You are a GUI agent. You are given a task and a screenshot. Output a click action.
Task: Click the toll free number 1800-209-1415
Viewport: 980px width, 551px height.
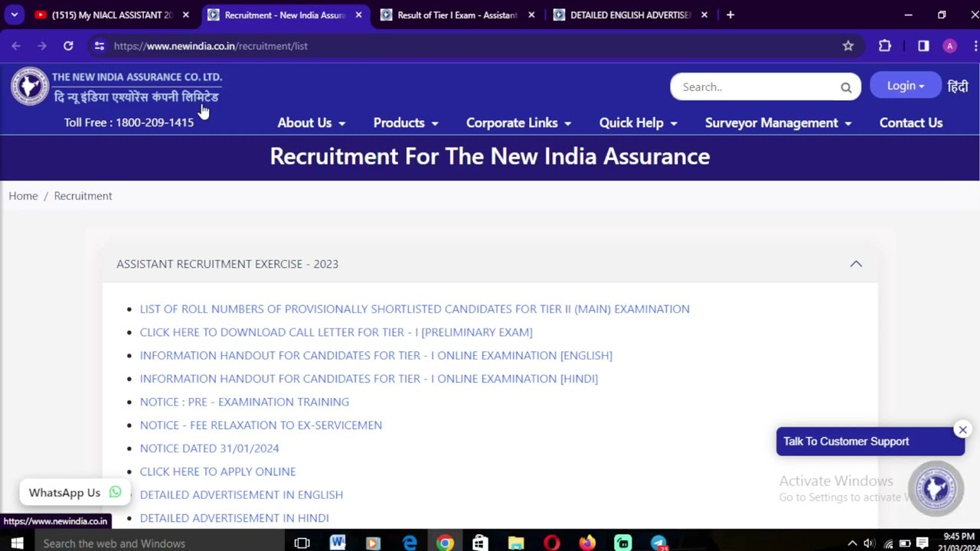155,122
